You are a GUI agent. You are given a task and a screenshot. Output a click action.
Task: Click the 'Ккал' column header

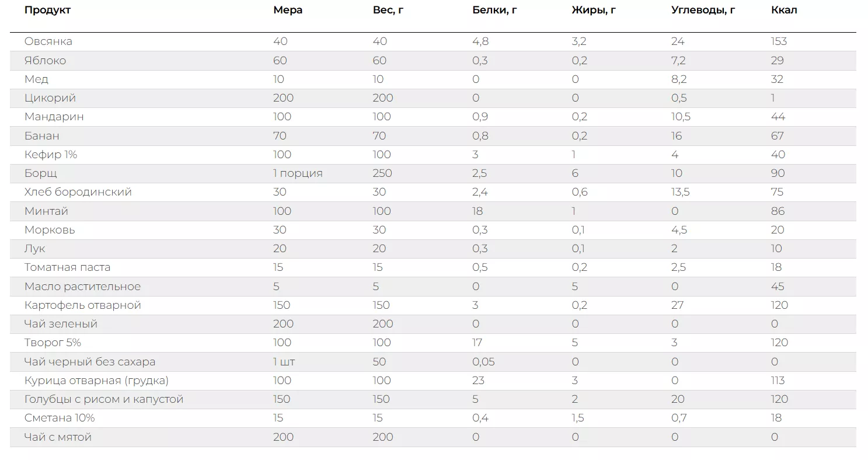pos(784,10)
